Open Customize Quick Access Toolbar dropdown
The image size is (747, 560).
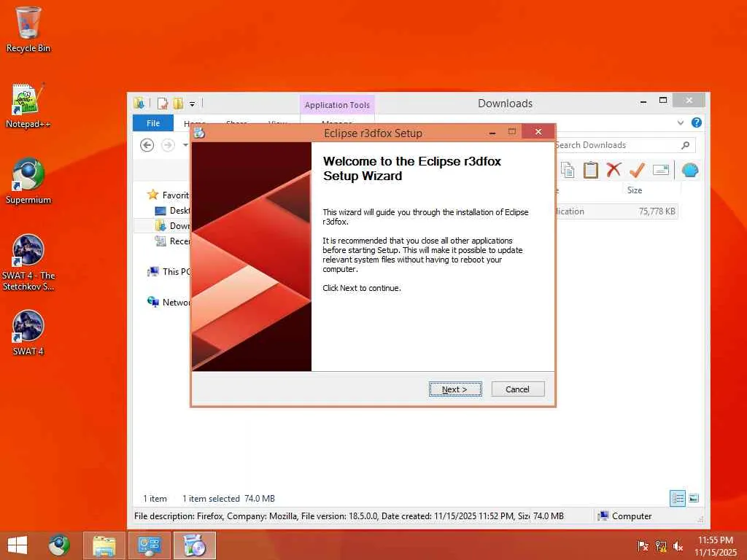click(x=192, y=104)
